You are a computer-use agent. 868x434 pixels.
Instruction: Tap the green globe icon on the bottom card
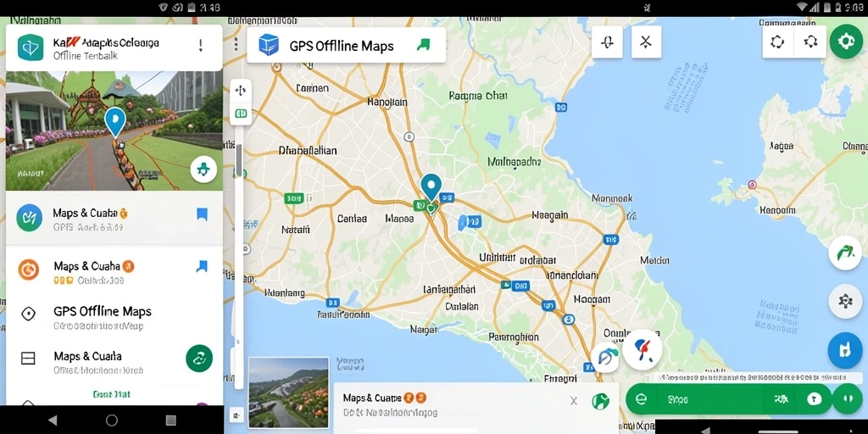pyautogui.click(x=600, y=401)
